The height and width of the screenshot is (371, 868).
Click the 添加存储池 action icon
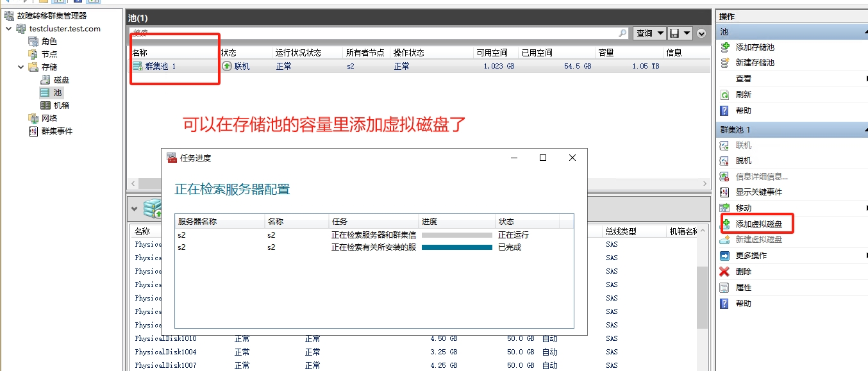[x=725, y=47]
